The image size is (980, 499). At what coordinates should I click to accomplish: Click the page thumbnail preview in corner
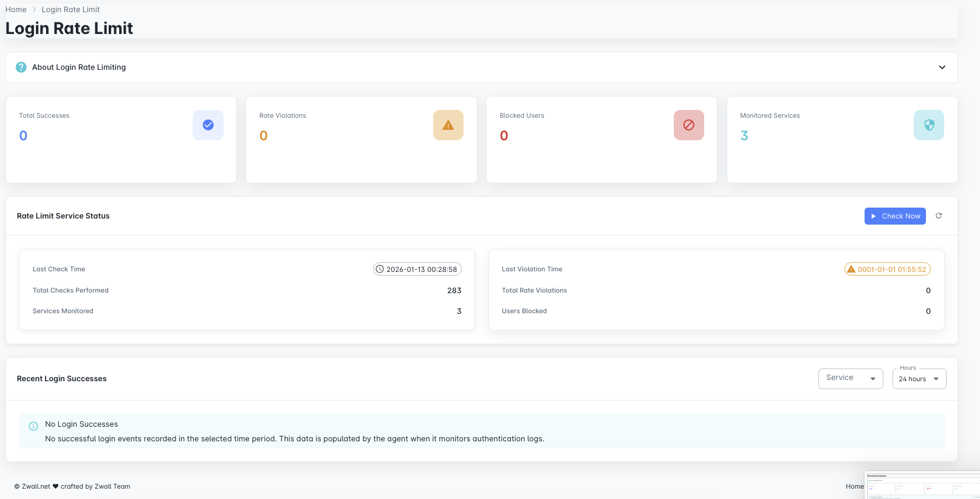(922, 485)
